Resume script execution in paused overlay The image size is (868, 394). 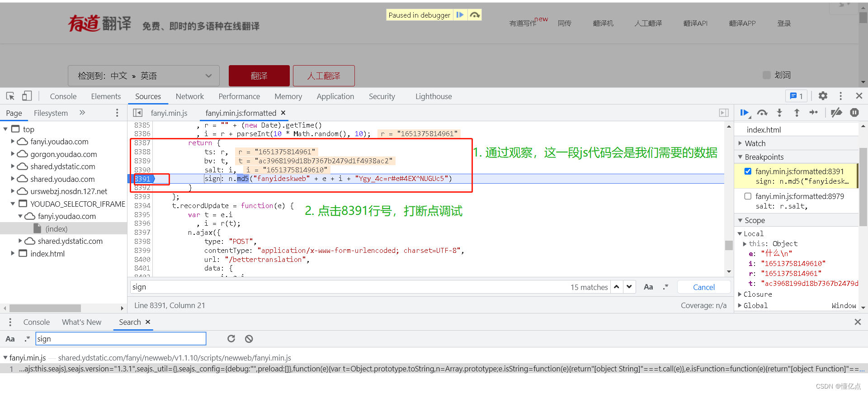(460, 15)
